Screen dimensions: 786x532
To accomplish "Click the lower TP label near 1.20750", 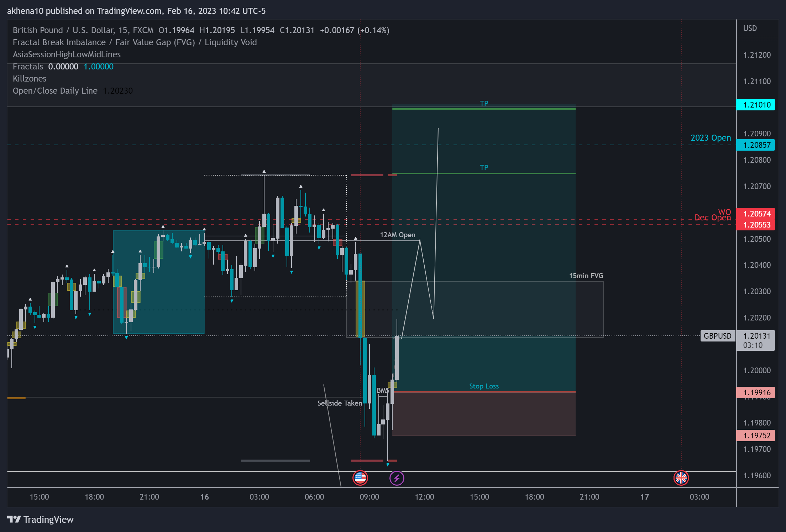I will [x=484, y=167].
